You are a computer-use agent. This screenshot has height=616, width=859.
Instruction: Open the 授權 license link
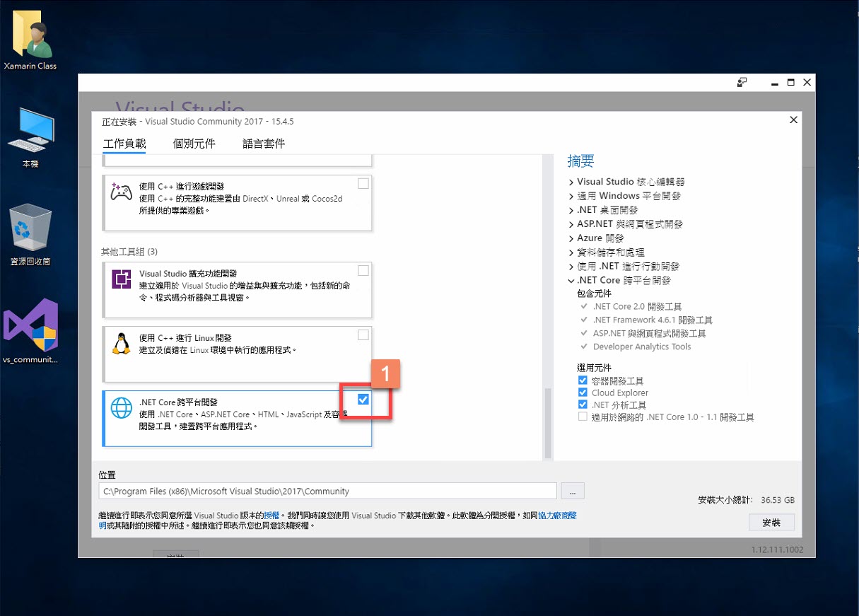point(271,516)
